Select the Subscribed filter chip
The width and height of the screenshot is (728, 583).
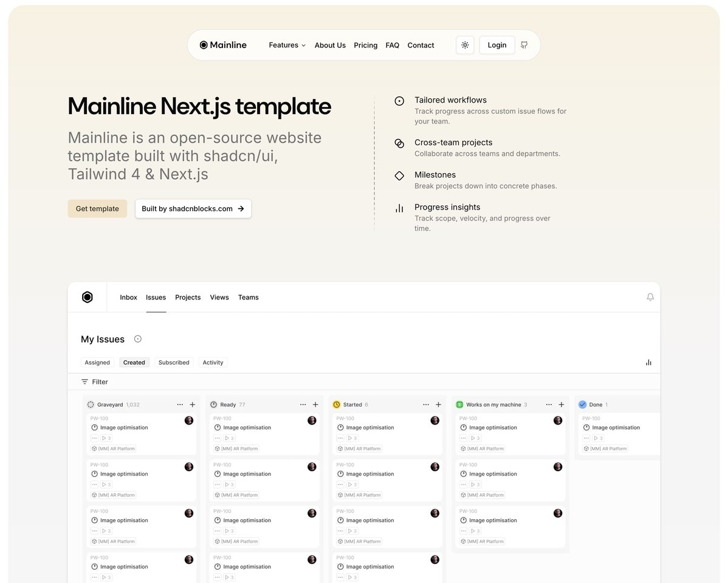point(174,363)
